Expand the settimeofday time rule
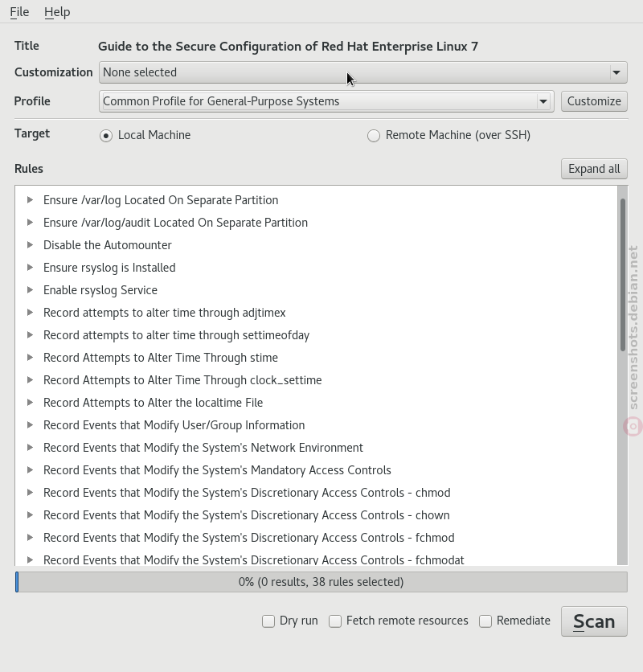643x672 pixels. click(x=30, y=334)
